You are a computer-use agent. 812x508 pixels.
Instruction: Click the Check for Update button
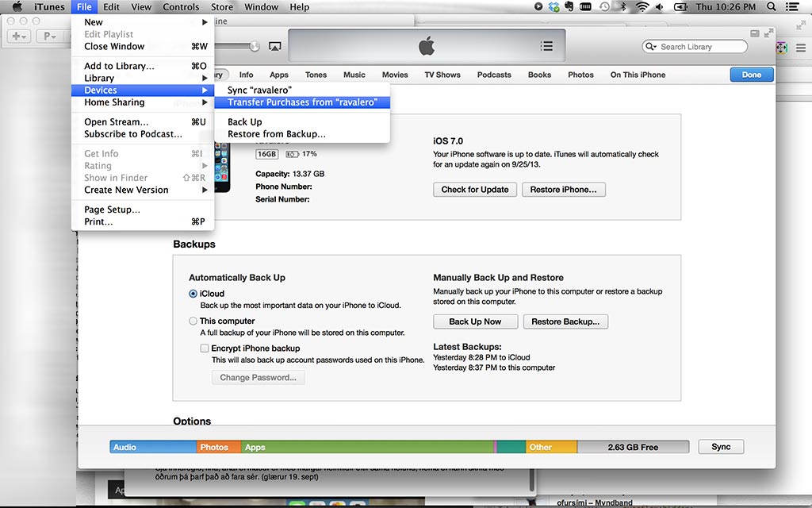pyautogui.click(x=474, y=189)
